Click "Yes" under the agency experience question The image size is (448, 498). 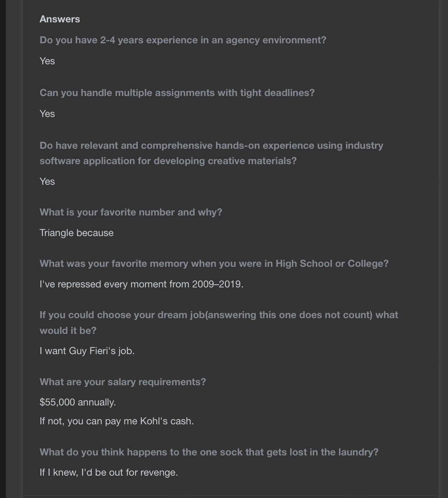click(47, 61)
